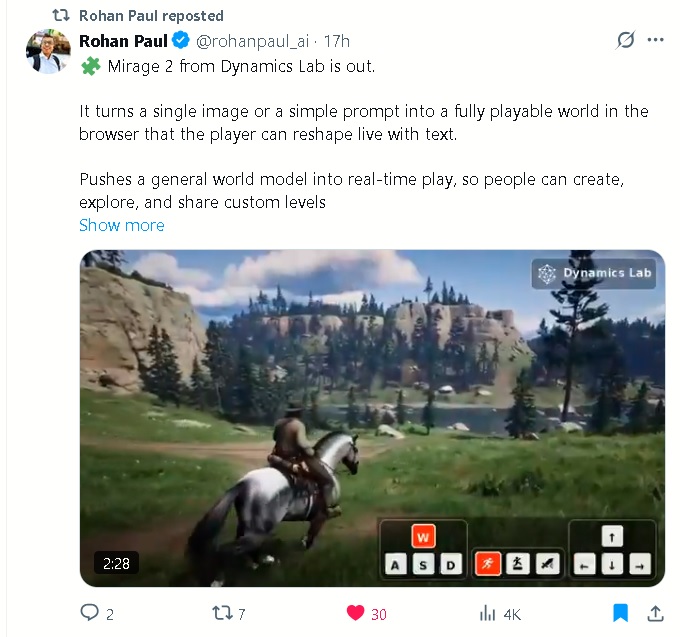
Task: Click the Grok slashed-circle icon
Action: coord(625,40)
